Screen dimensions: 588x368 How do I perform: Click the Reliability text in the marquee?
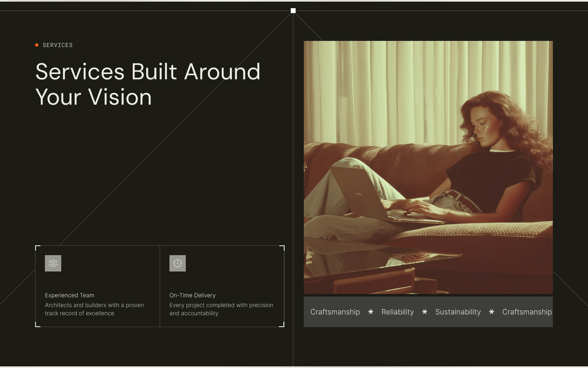(397, 312)
